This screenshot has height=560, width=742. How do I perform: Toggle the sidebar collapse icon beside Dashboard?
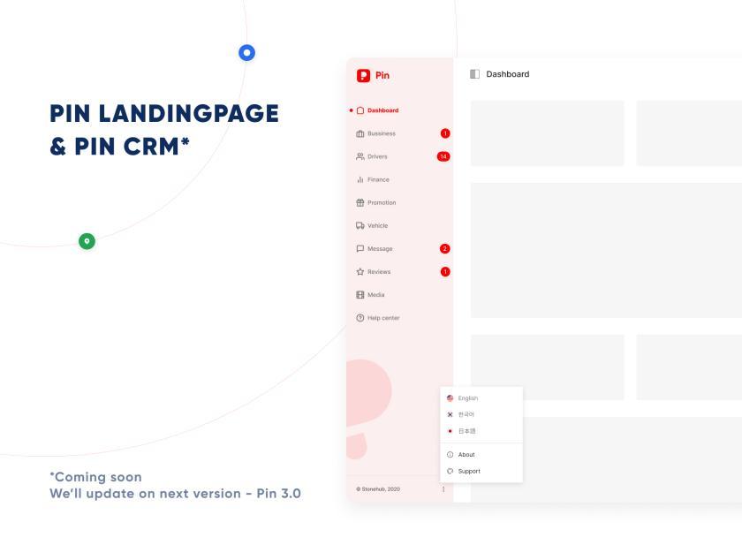(x=474, y=74)
